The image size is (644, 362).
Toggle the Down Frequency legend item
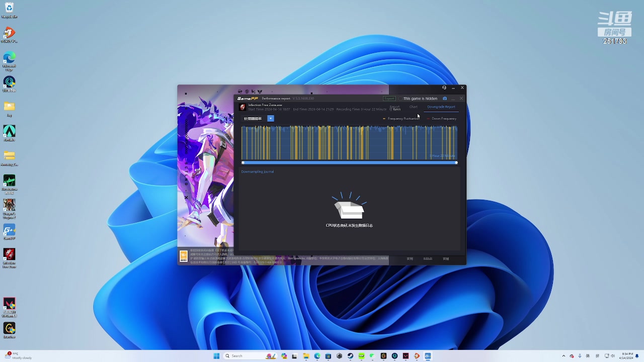click(441, 119)
